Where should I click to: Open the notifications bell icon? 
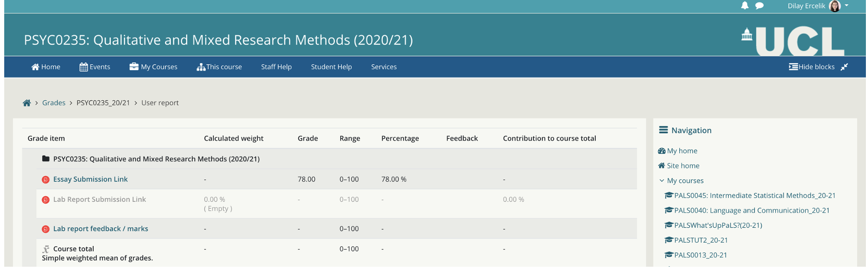pyautogui.click(x=745, y=6)
